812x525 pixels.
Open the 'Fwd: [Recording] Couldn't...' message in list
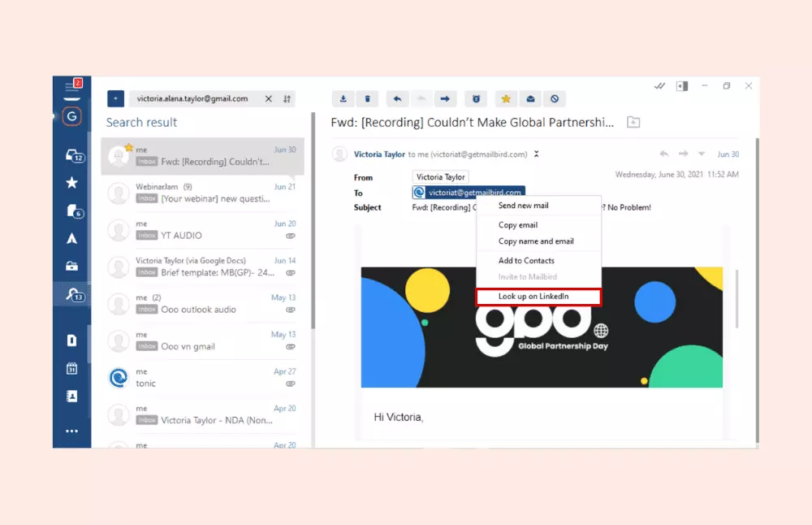pos(203,156)
